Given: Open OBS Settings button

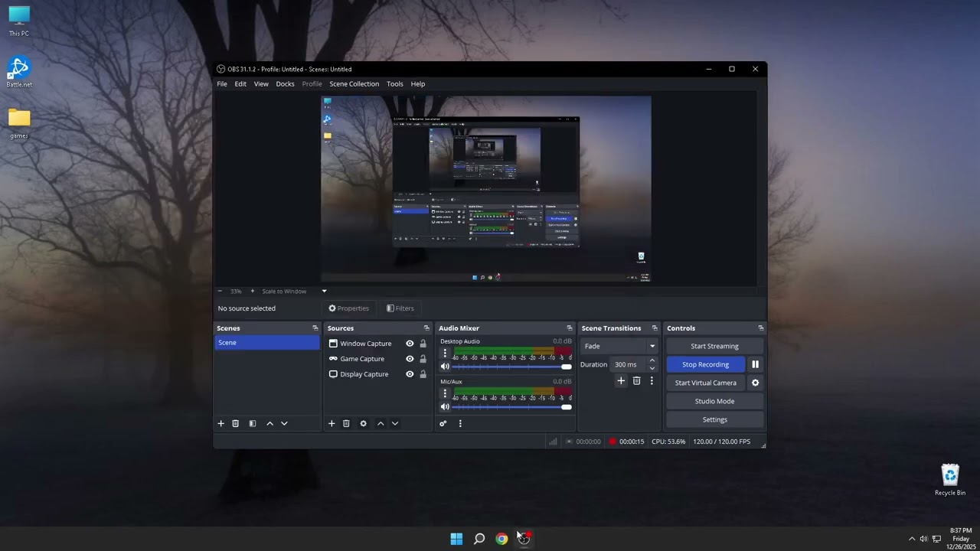Looking at the screenshot, I should pyautogui.click(x=714, y=419).
